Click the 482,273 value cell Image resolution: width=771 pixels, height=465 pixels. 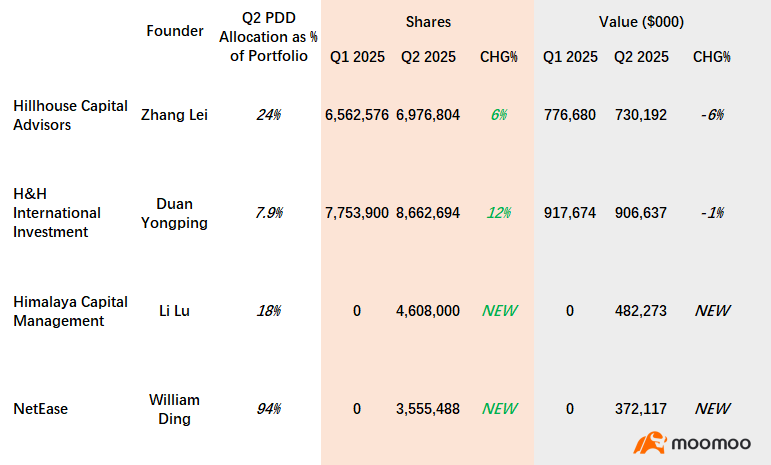click(641, 311)
